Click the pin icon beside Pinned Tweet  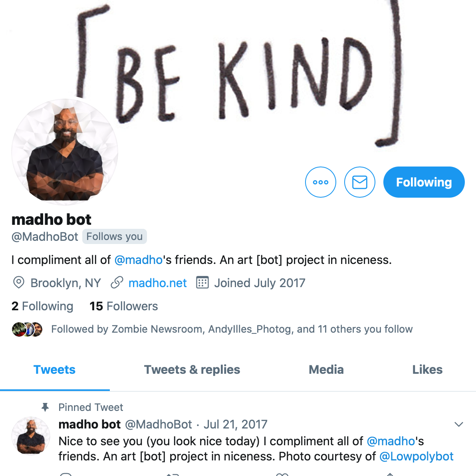coord(45,407)
